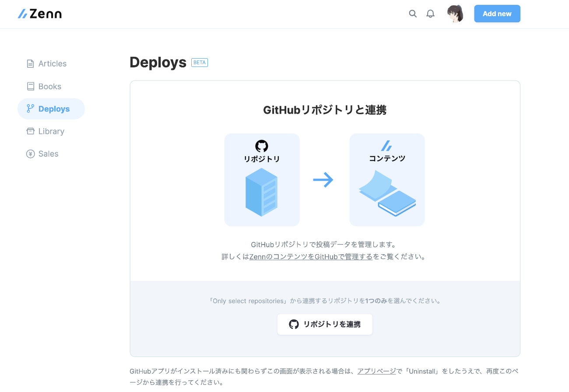Click the Library archive box icon

(30, 131)
